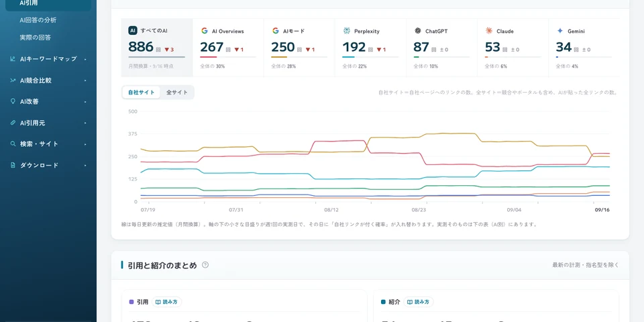Select the Claude 53 tab

tap(513, 48)
